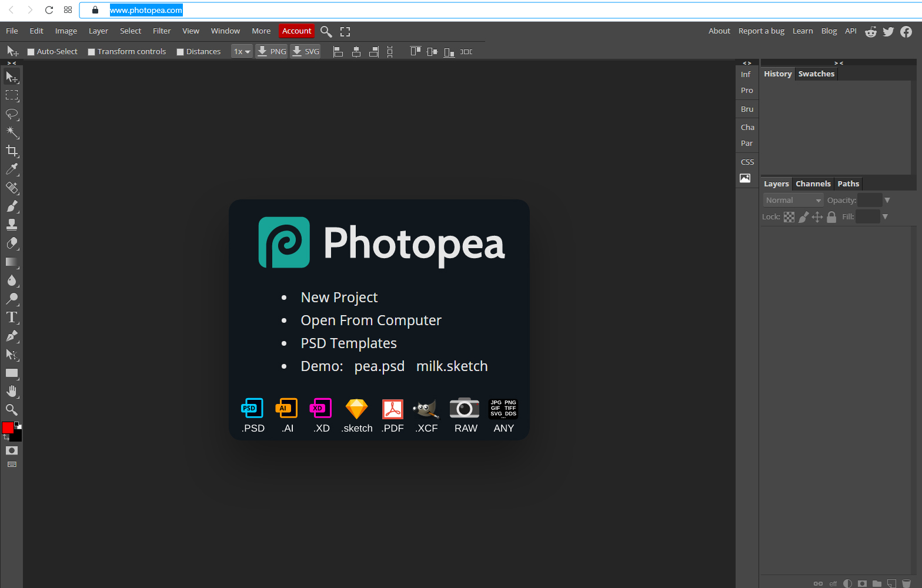Select the Move tool in left toolbar
This screenshot has height=588, width=922.
pos(12,77)
